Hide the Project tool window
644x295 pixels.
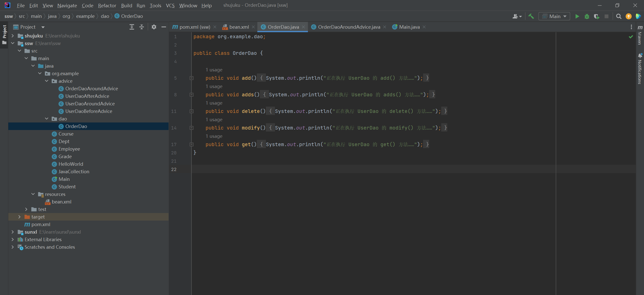point(164,27)
